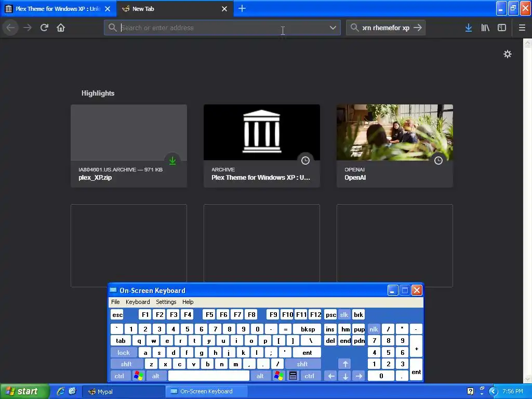
Task: Open Help menu in On-Screen Keyboard
Action: pyautogui.click(x=188, y=302)
